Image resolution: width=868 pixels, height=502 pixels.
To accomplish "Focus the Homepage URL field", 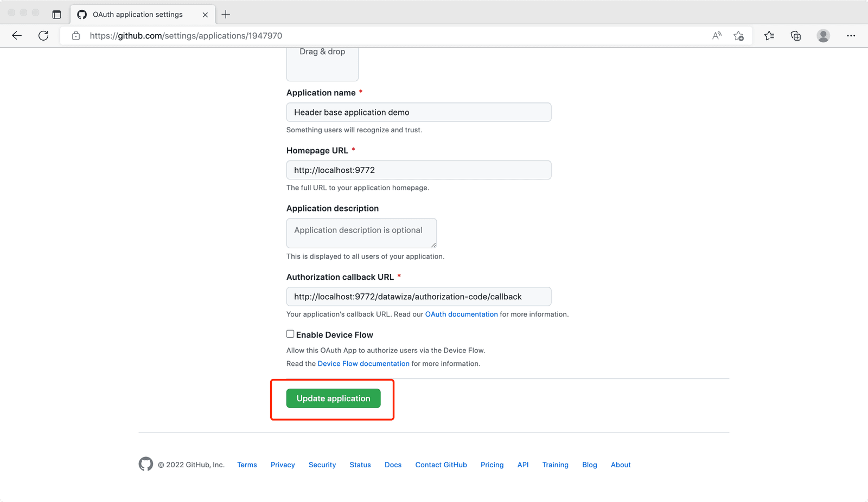I will pyautogui.click(x=419, y=170).
